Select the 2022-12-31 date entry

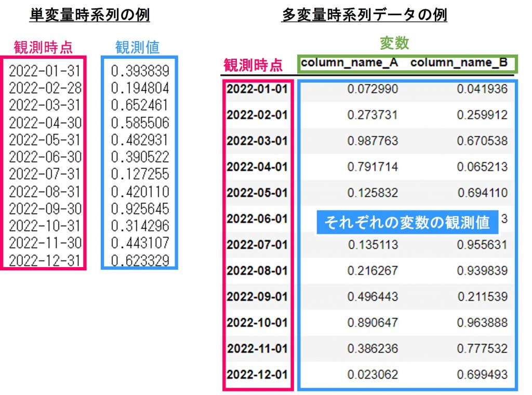pyautogui.click(x=45, y=260)
